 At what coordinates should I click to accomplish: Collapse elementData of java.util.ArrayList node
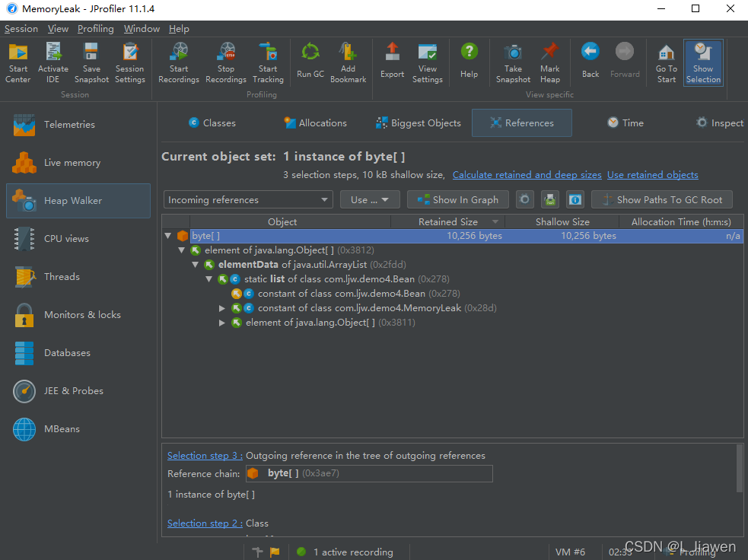pos(195,265)
